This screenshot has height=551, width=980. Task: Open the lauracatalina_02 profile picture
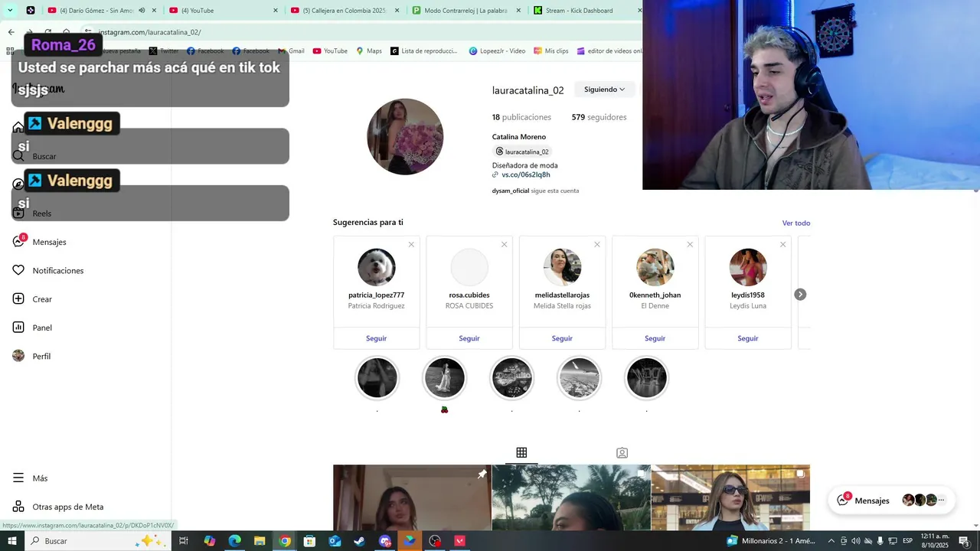(x=405, y=136)
